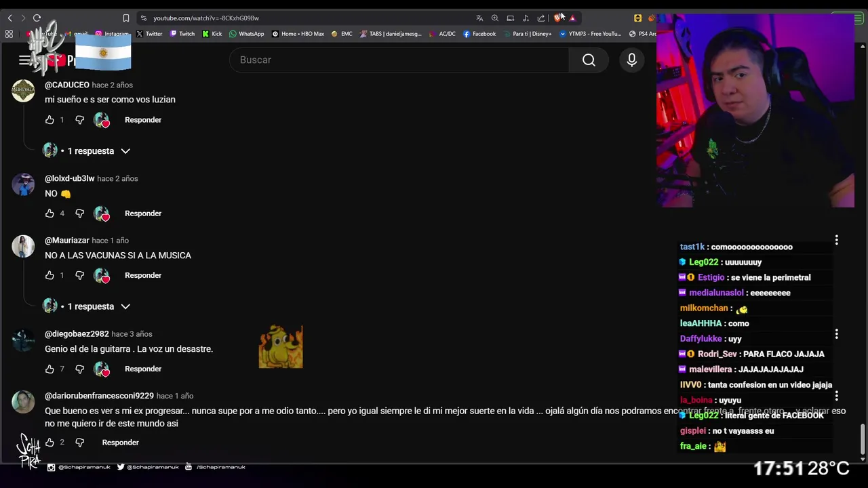
Task: Like the @CADUCEO comment
Action: coord(50,120)
